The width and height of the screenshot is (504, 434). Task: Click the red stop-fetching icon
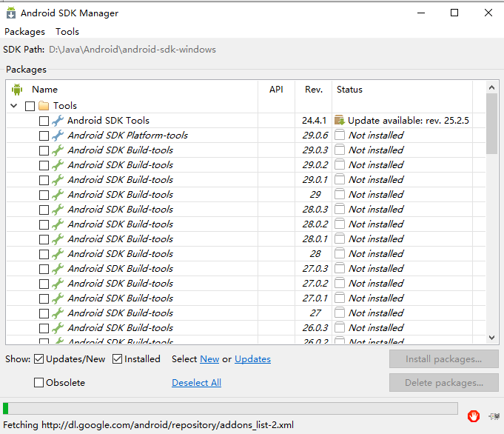(x=474, y=416)
